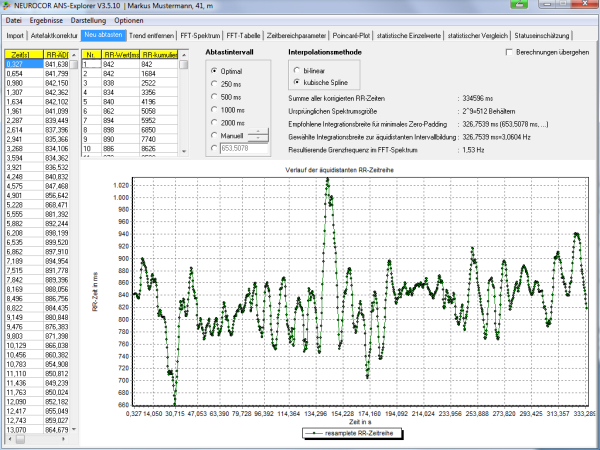Open the Optionen menu
Viewport: 600px width, 450px height.
(x=129, y=20)
